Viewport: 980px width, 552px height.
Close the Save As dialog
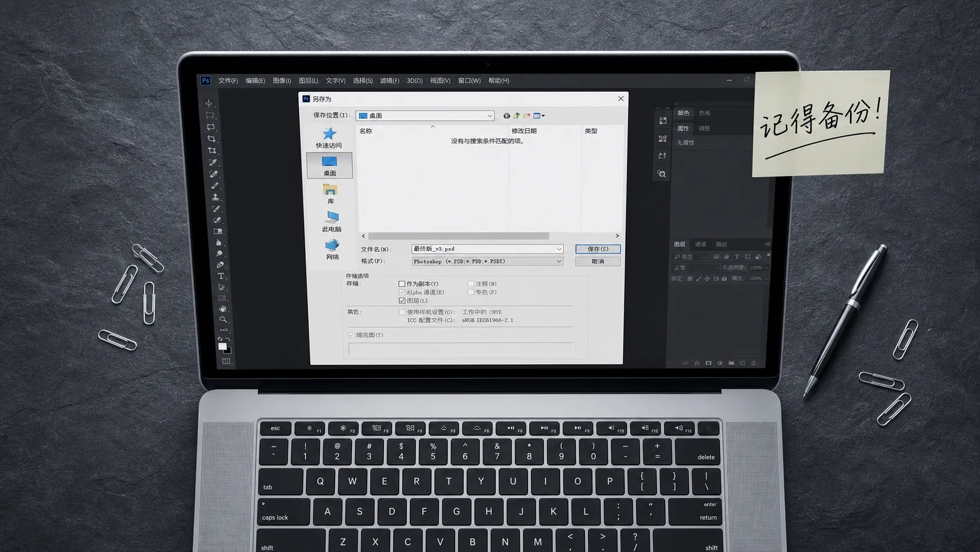621,99
